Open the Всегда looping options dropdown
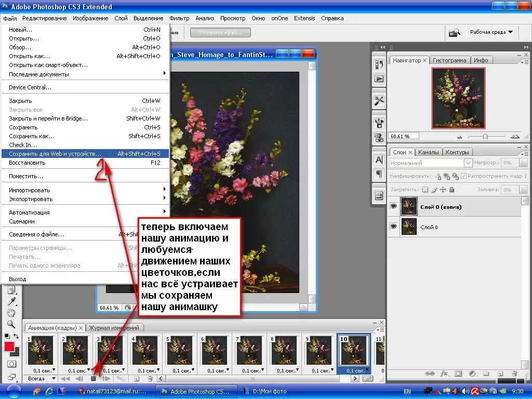This screenshot has width=532, height=399. click(x=41, y=379)
